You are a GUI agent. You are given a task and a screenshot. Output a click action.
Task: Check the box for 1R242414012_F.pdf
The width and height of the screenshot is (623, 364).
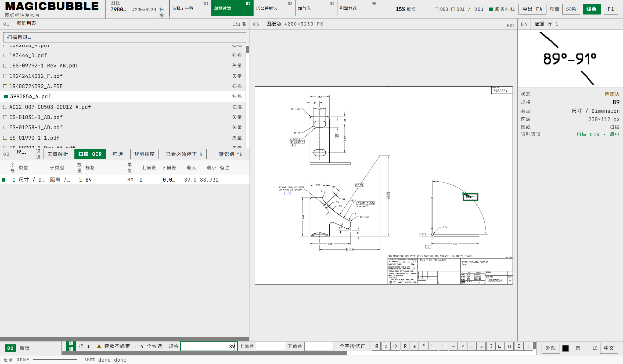point(5,76)
